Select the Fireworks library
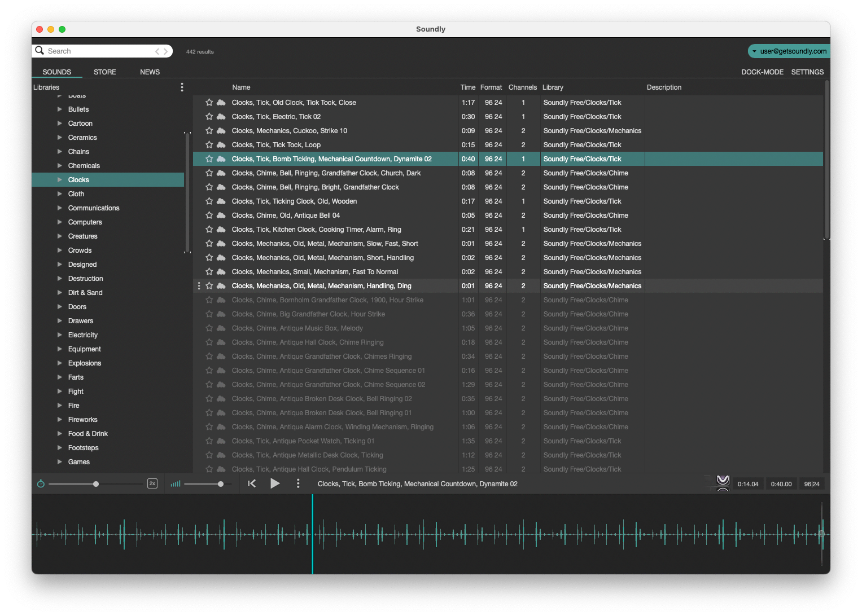Image resolution: width=862 pixels, height=616 pixels. point(83,420)
